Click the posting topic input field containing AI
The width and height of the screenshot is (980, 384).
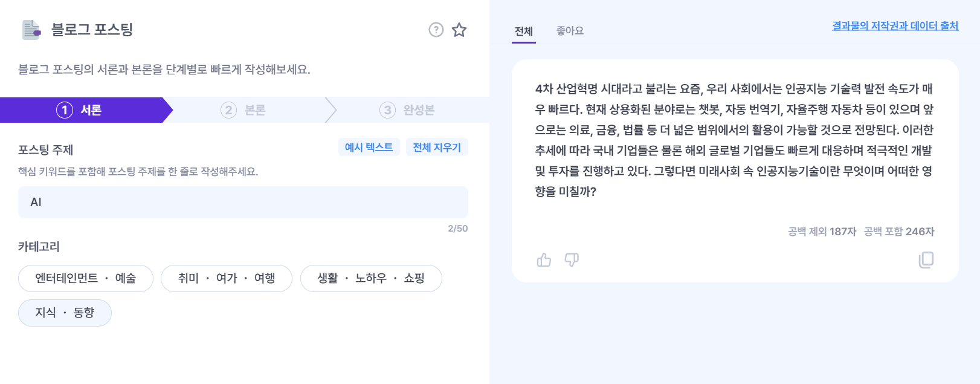(242, 202)
